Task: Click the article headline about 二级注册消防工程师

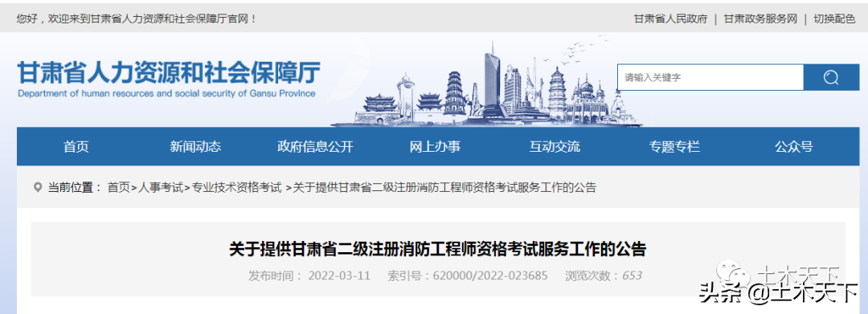Action: (437, 249)
